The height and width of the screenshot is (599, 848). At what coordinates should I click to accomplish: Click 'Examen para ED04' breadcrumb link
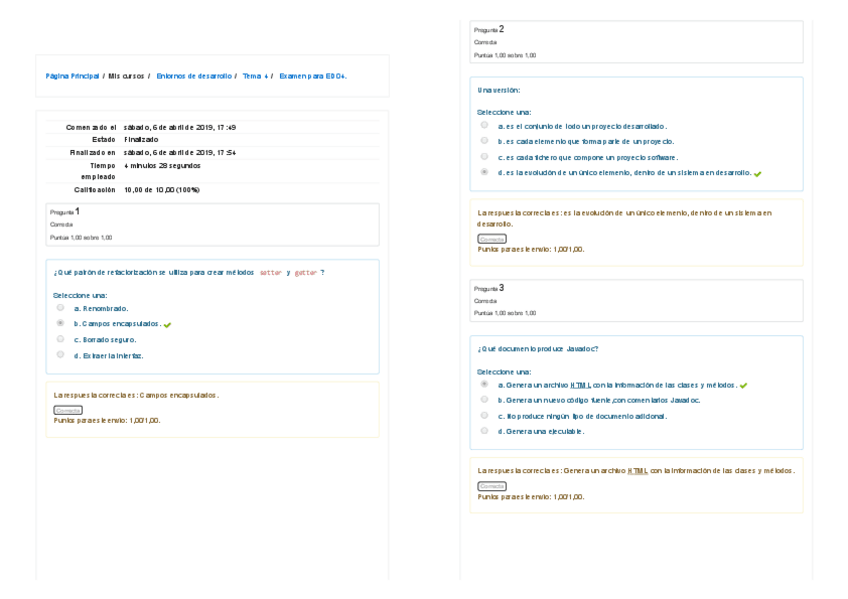coord(312,76)
